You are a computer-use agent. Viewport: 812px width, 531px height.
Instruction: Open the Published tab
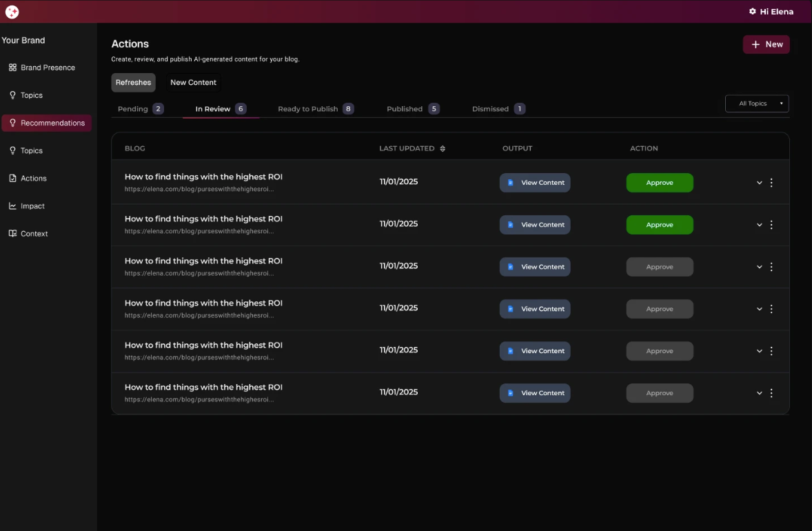click(x=404, y=108)
